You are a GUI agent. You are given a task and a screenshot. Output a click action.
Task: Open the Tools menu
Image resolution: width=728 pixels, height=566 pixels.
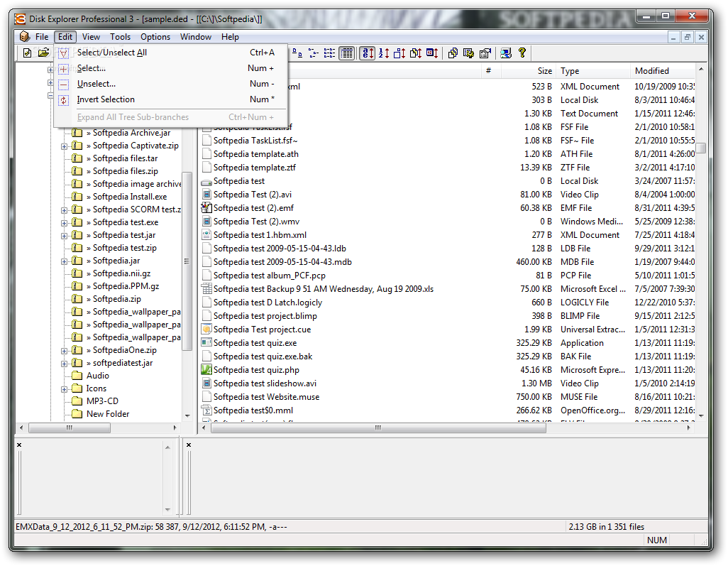pyautogui.click(x=120, y=37)
